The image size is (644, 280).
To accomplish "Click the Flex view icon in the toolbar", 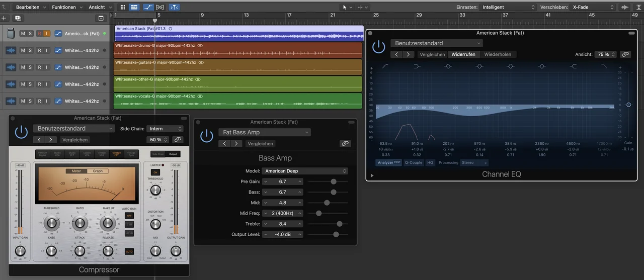I will [x=160, y=8].
